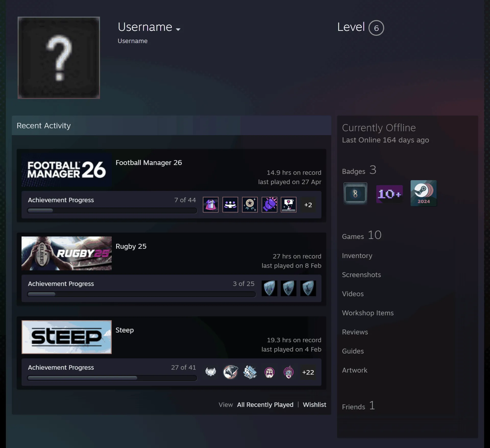Click Football Manager 26 achievement progress bar
The height and width of the screenshot is (448, 490).
pyautogui.click(x=112, y=211)
